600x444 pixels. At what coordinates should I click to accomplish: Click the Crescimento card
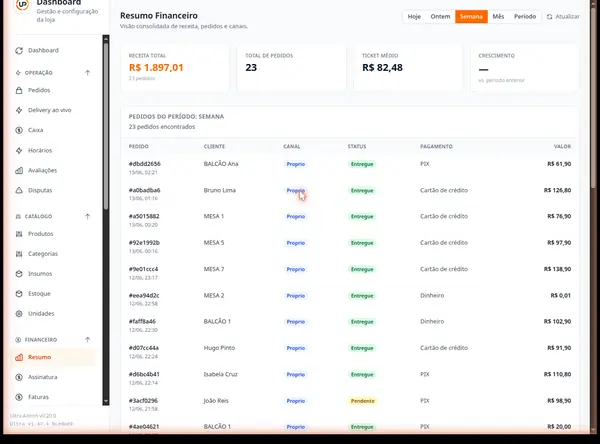(525, 68)
